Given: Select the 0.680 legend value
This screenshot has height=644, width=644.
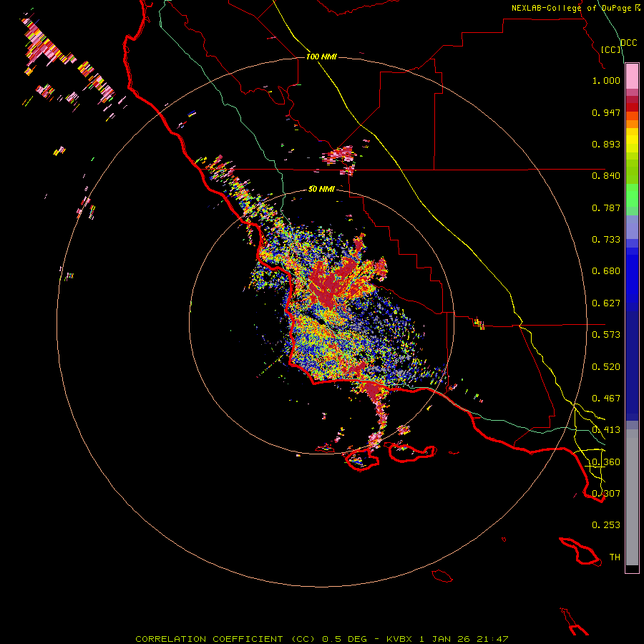Looking at the screenshot, I should 606,271.
